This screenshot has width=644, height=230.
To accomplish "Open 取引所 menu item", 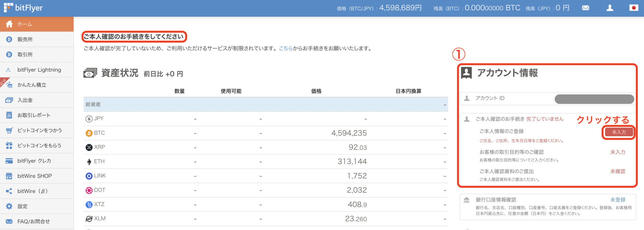I will (37, 55).
